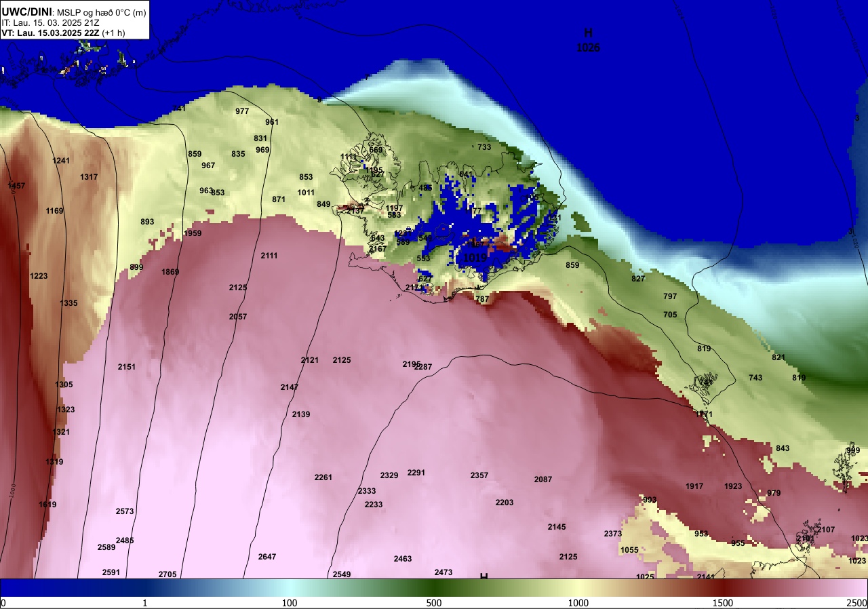Screen dimensions: 868x609
Task: Click the 1169 height value
Action: tap(55, 211)
